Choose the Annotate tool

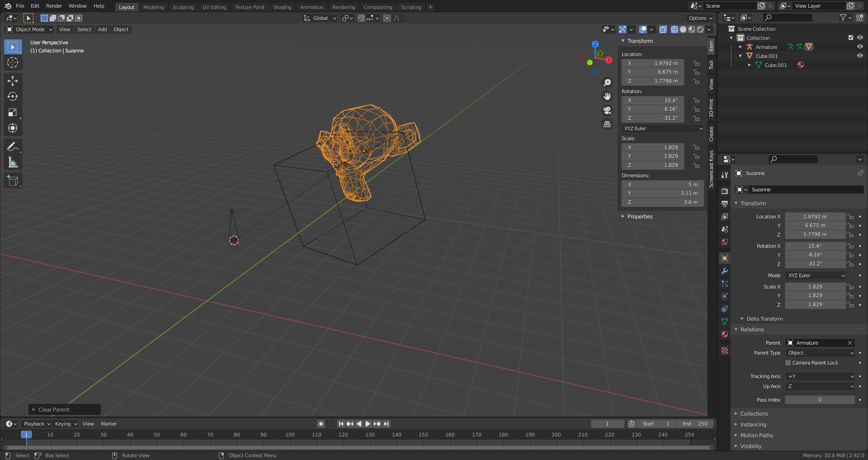[13, 147]
